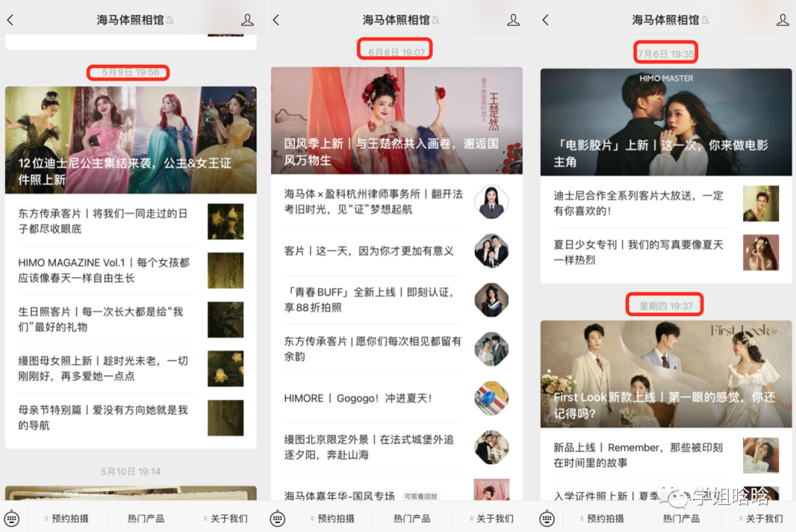Open 热门产品 menu in the right screen
This screenshot has height=532, width=796.
(681, 518)
